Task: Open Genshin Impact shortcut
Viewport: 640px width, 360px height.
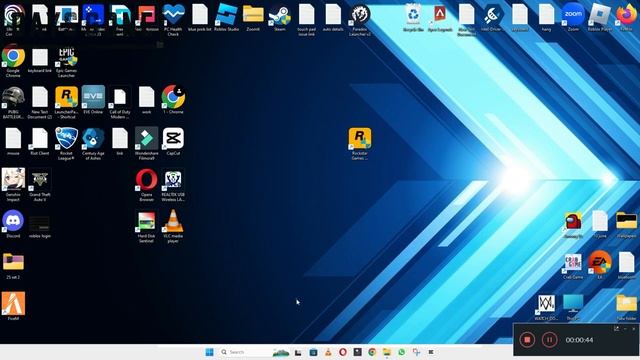Action: (13, 180)
